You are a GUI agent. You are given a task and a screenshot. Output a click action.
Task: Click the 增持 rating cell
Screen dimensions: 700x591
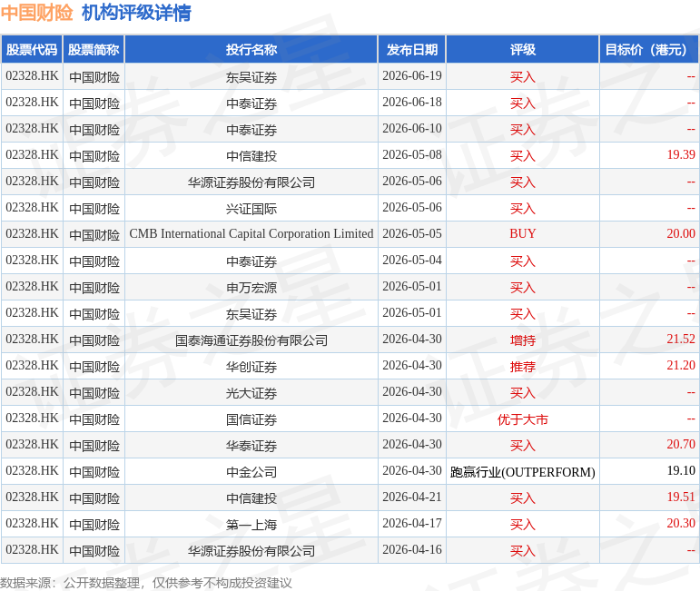522,340
